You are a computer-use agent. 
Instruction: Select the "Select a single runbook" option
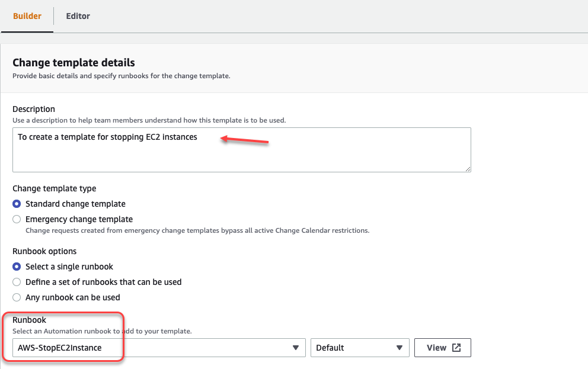(17, 267)
